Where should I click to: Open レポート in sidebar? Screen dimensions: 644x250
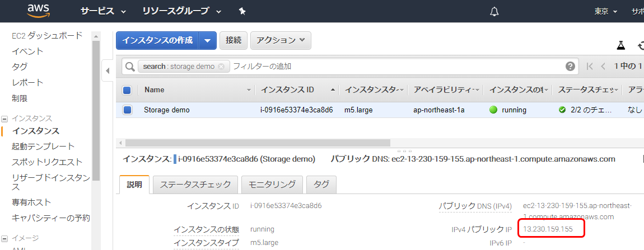(27, 83)
